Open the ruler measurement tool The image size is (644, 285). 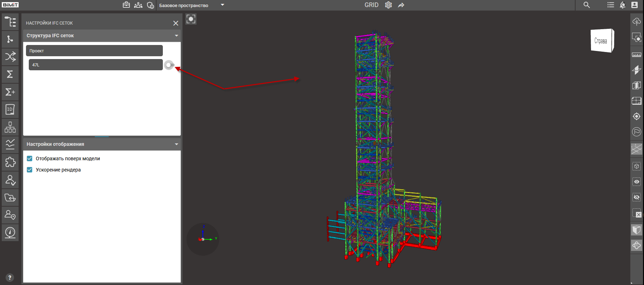[x=636, y=54]
